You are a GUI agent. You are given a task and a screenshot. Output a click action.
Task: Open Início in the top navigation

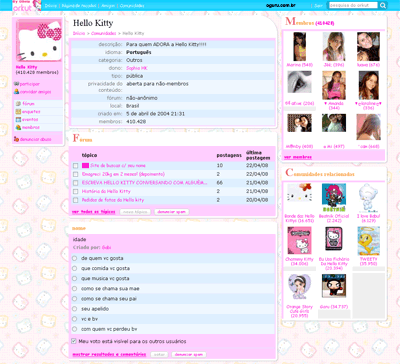(x=51, y=6)
